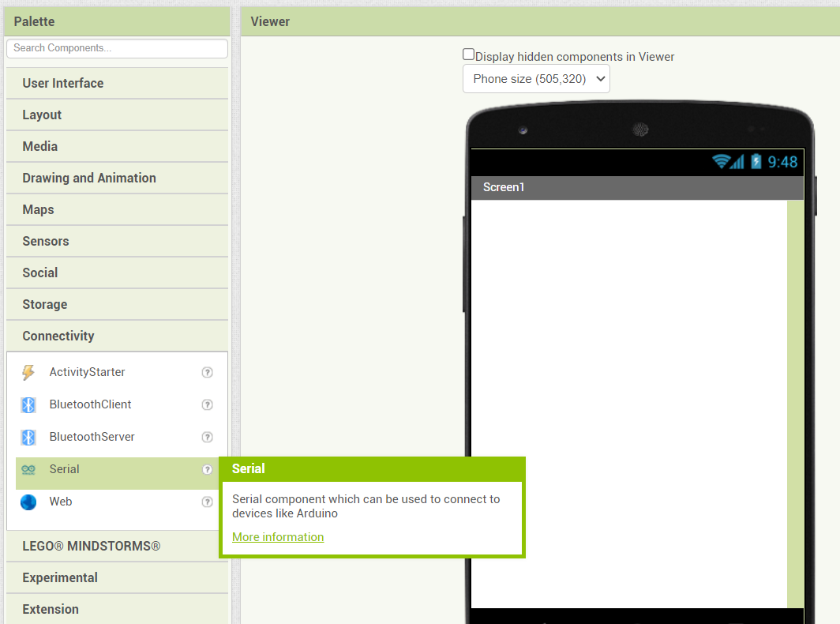The height and width of the screenshot is (624, 840).
Task: Open help for the BluetoothClient component
Action: [x=207, y=404]
